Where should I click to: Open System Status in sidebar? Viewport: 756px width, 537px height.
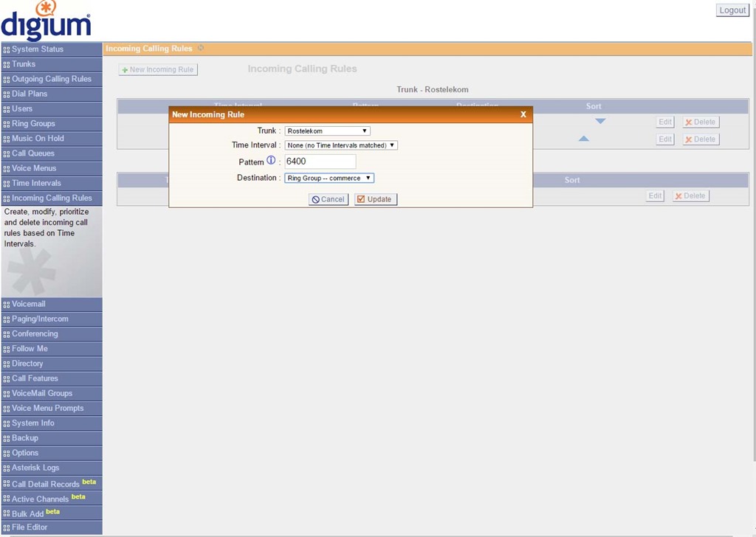pyautogui.click(x=52, y=49)
